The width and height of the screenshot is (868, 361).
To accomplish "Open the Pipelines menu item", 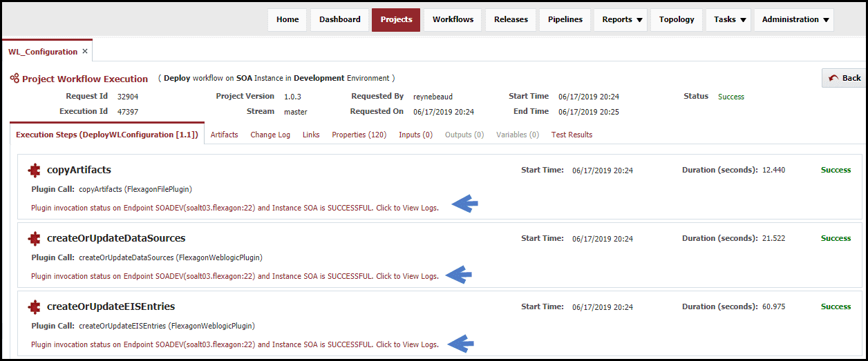I will coord(565,19).
